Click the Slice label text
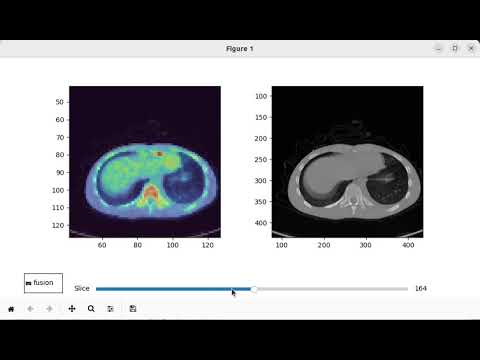 tap(82, 288)
